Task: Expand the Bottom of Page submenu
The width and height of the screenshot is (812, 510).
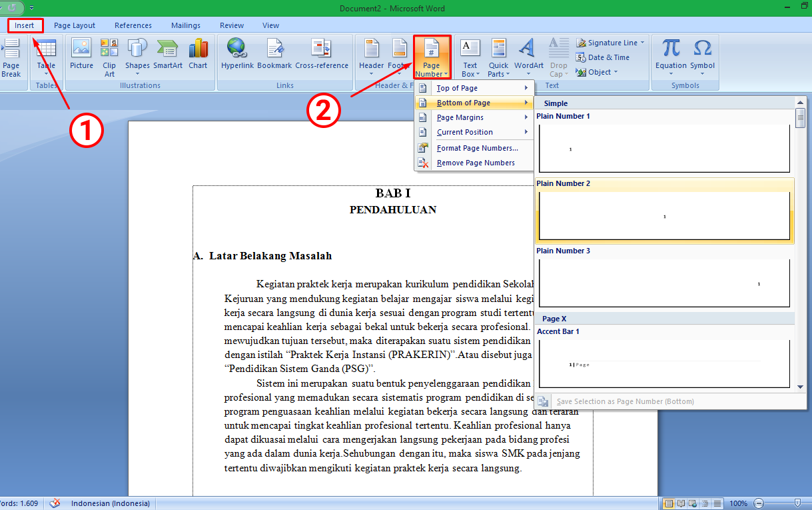Action: pyautogui.click(x=474, y=103)
